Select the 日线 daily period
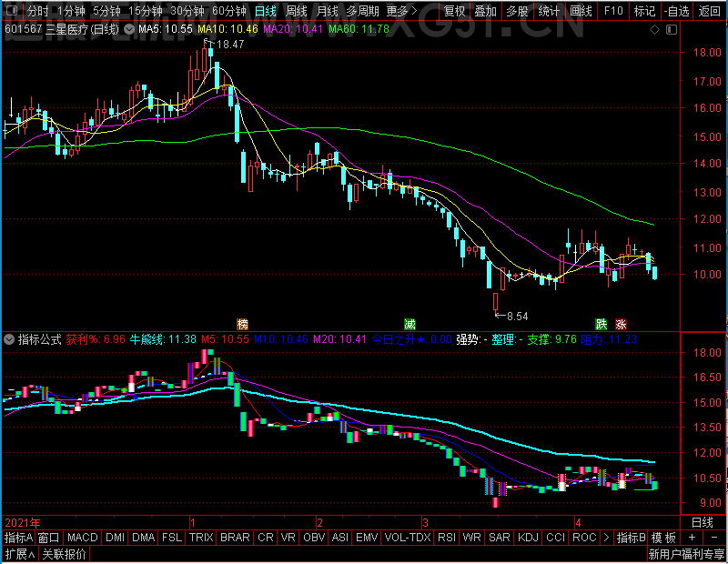Viewport: 728px width, 564px height. click(266, 11)
